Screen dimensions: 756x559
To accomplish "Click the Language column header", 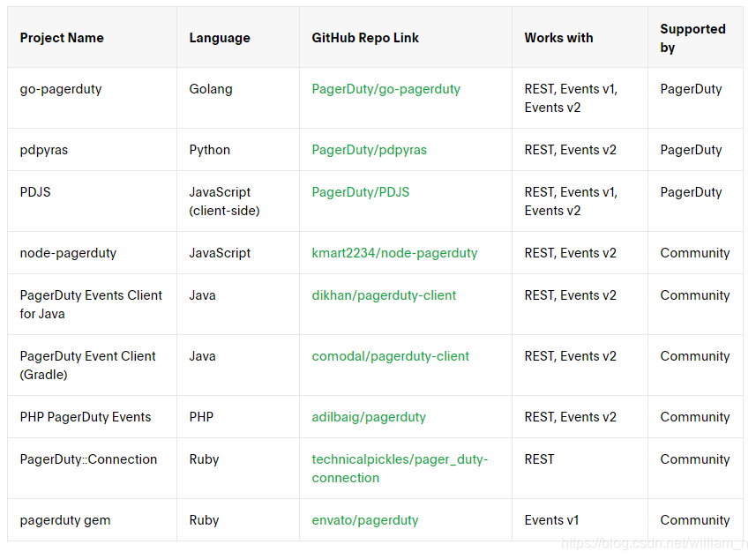I will point(238,38).
